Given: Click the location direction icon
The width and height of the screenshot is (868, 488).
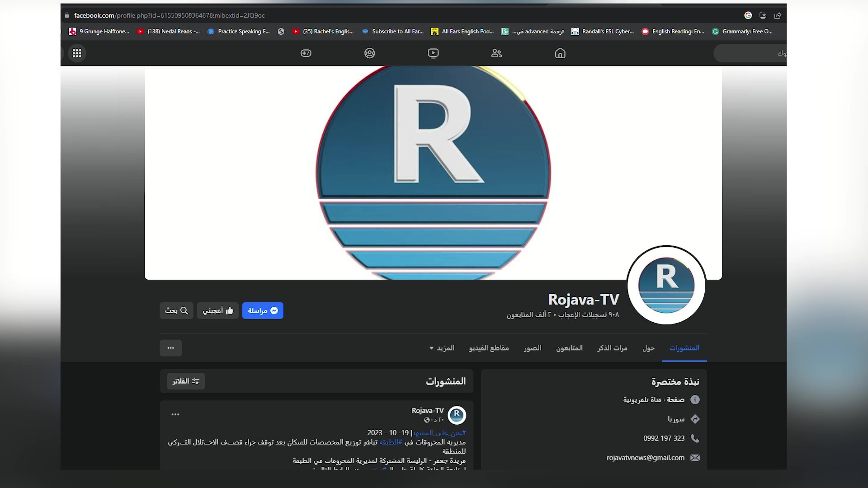Looking at the screenshot, I should point(695,419).
